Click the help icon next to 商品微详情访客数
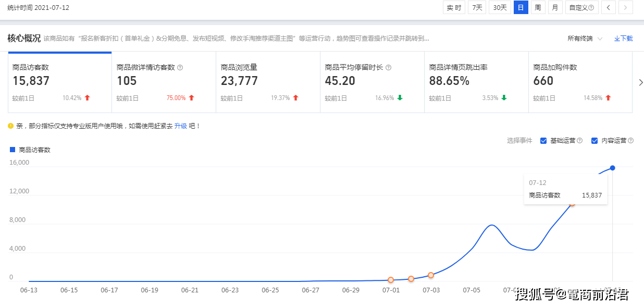The width and height of the screenshot is (644, 308). [180, 67]
